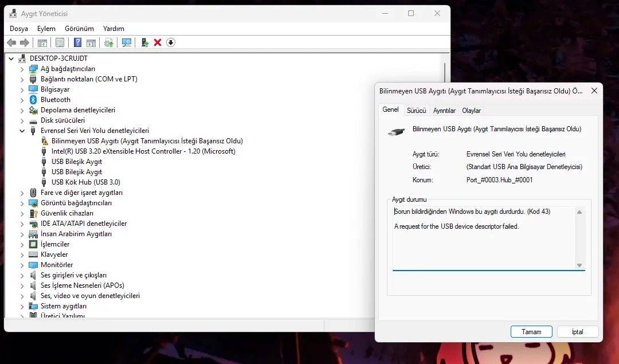Click the USB plug icon in properties dialog
The width and height of the screenshot is (619, 364).
[397, 132]
